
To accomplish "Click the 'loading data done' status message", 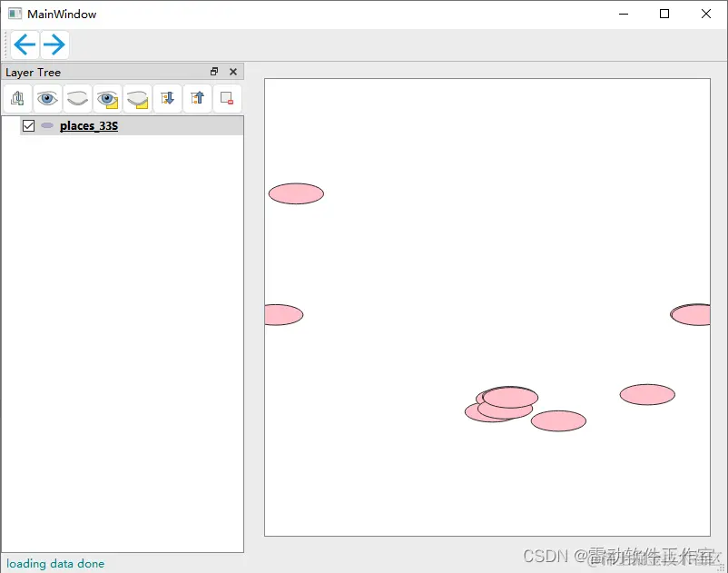I will pos(55,563).
